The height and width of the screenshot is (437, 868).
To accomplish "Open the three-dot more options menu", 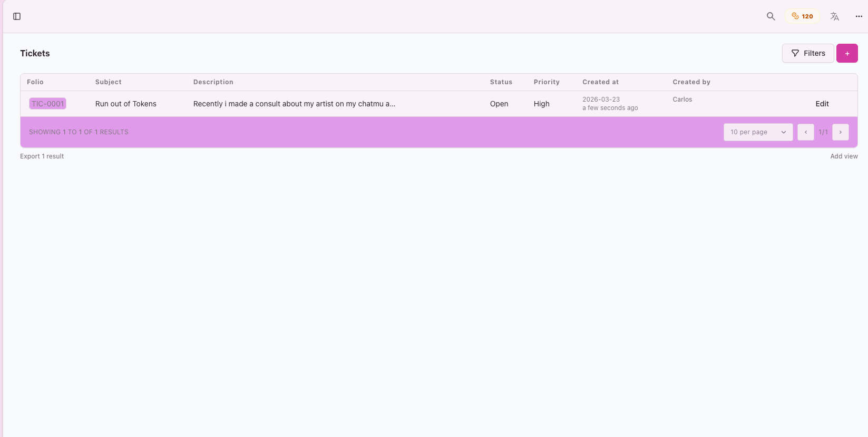I will (859, 16).
